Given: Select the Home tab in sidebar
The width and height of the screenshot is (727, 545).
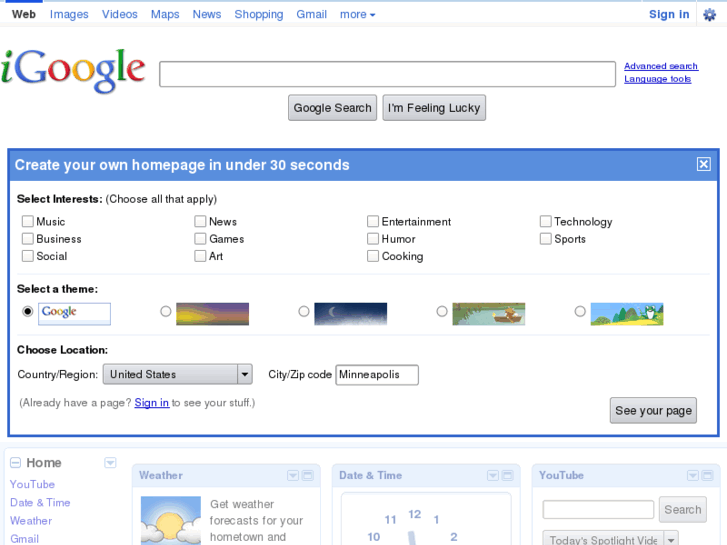Looking at the screenshot, I should [44, 462].
